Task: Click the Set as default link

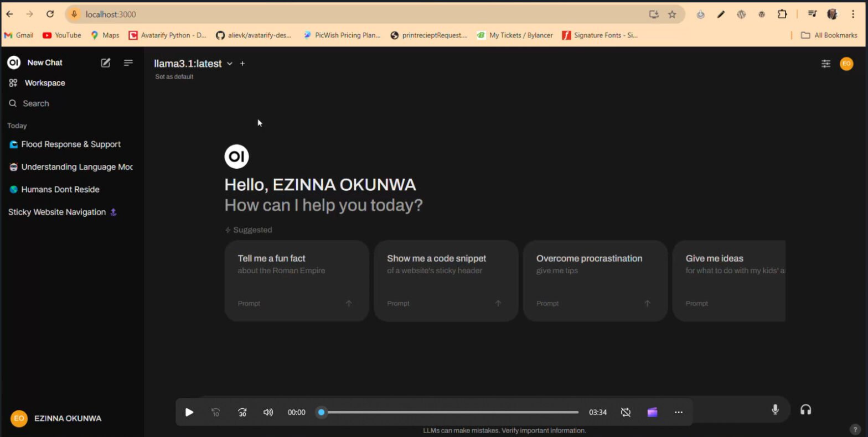Action: point(174,77)
